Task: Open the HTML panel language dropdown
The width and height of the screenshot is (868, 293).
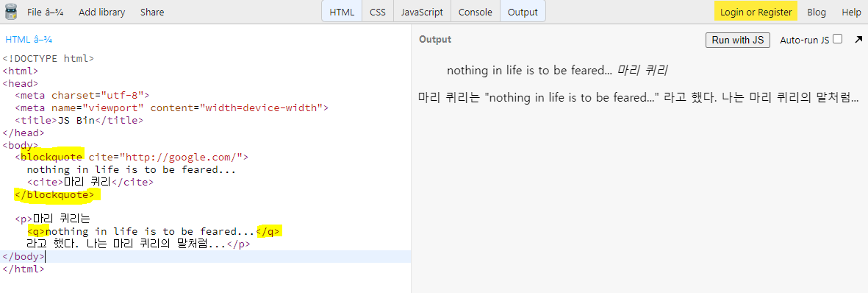Action: coord(29,40)
